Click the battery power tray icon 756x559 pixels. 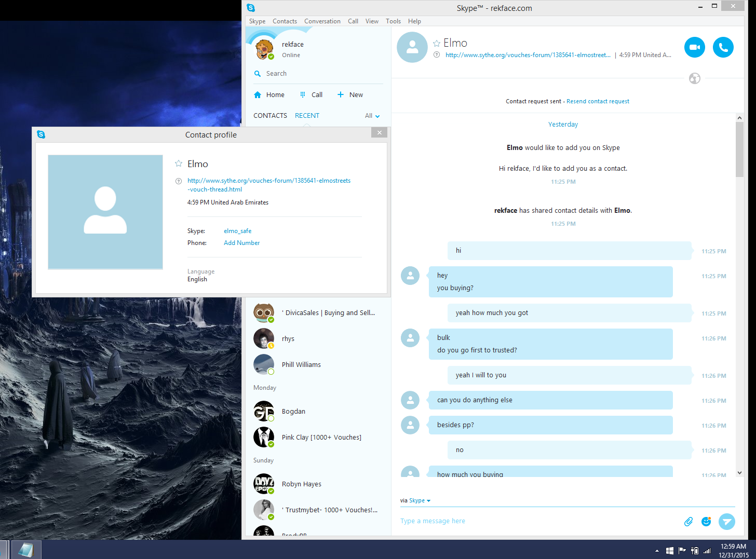pos(695,551)
